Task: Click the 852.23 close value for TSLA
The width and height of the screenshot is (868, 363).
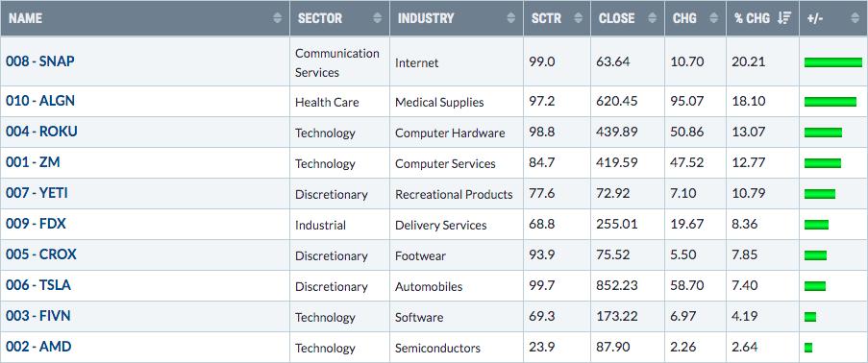Action: [617, 286]
